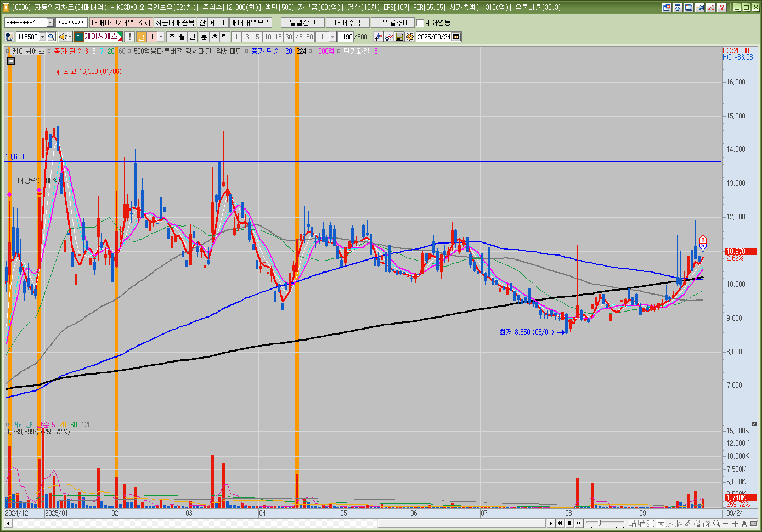Click the help question mark icon

pyautogui.click(x=722, y=8)
